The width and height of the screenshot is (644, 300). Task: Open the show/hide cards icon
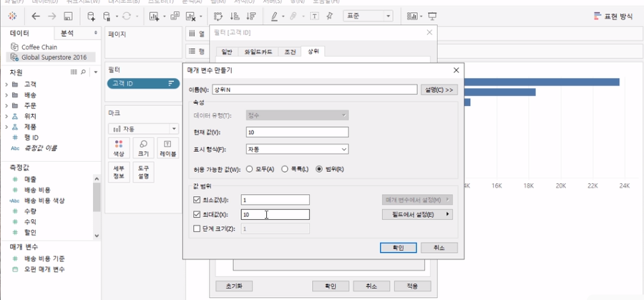point(411,16)
